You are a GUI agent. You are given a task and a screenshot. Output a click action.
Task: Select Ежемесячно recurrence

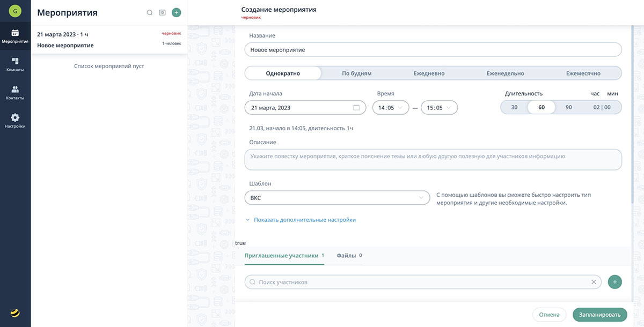coord(583,73)
